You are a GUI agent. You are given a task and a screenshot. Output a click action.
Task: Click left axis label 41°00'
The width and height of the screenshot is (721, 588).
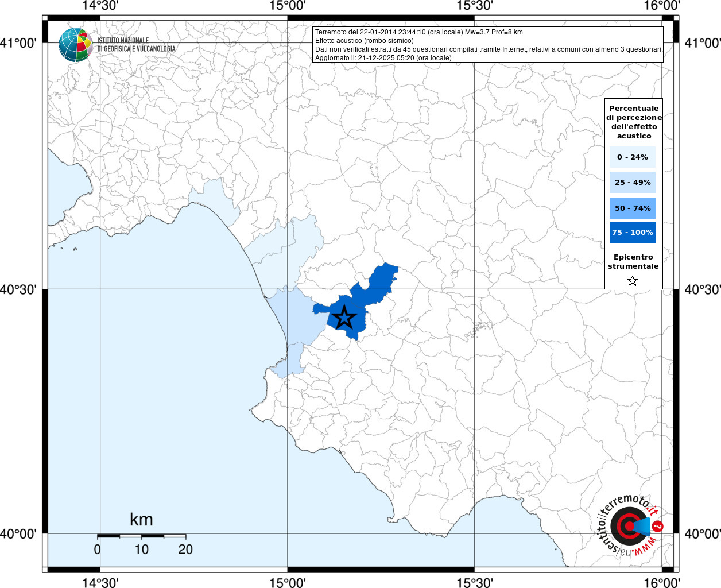[x=19, y=43]
